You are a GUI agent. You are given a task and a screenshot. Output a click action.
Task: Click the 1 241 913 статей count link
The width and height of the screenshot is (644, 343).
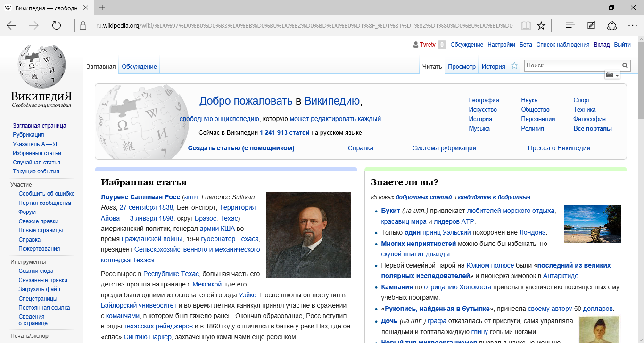tap(284, 133)
